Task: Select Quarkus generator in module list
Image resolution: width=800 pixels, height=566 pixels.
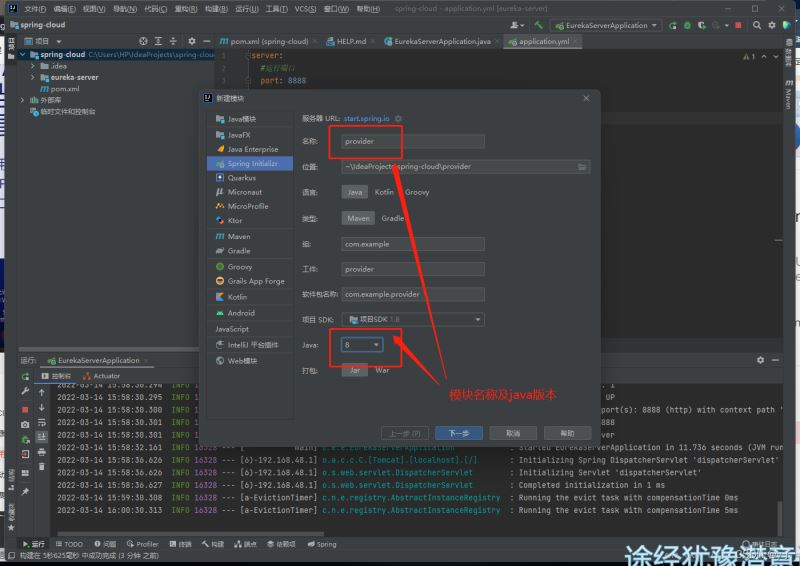Action: 241,178
